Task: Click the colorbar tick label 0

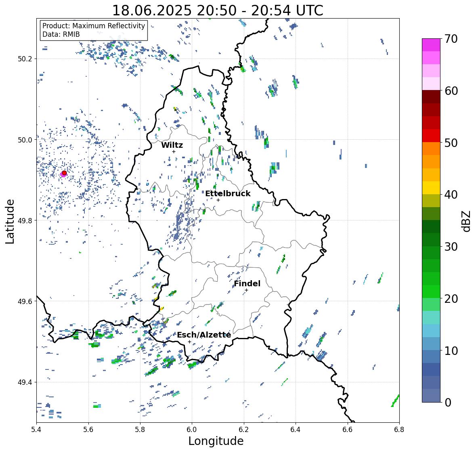Action: [448, 403]
